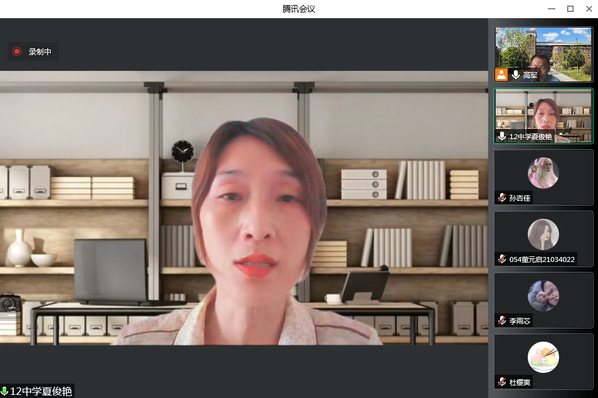Click the muted mic icon beside 杜樱寅

point(502,382)
